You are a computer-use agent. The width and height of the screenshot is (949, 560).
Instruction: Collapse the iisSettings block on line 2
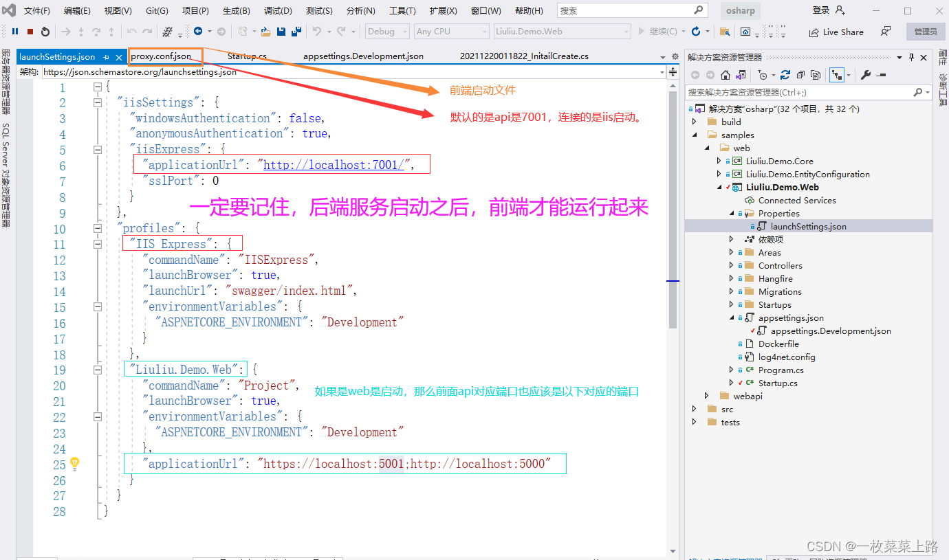(x=97, y=102)
